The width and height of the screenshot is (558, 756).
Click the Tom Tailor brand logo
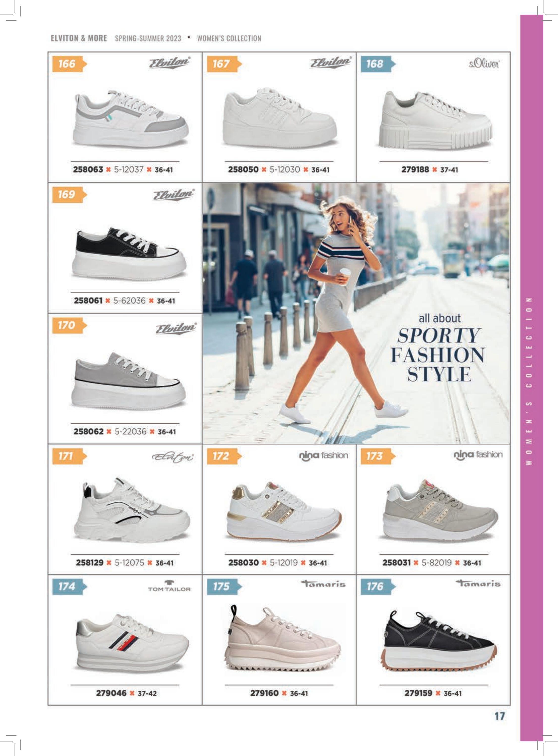click(169, 586)
